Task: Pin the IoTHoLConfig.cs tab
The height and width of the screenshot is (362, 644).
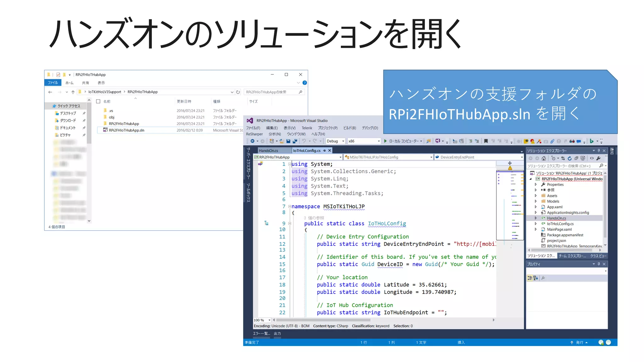Action: click(x=325, y=151)
